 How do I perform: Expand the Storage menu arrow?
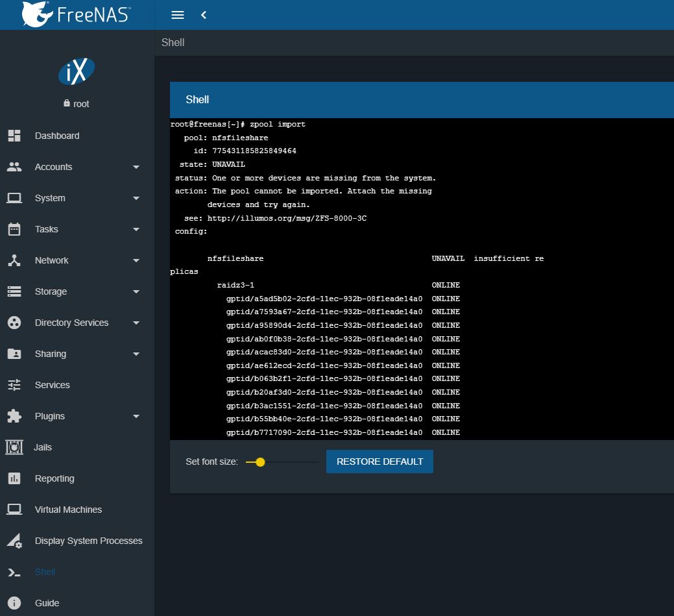(x=136, y=291)
